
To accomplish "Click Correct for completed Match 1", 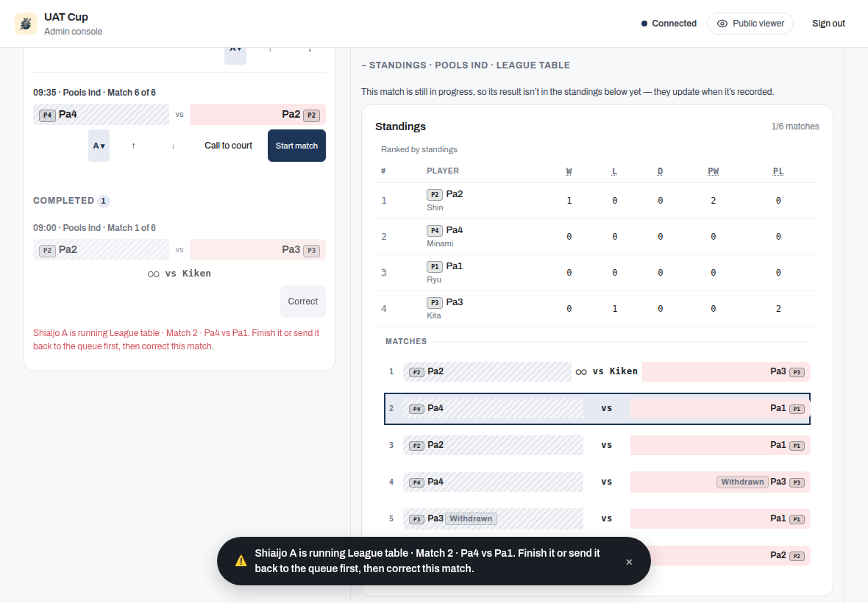I will tap(303, 301).
